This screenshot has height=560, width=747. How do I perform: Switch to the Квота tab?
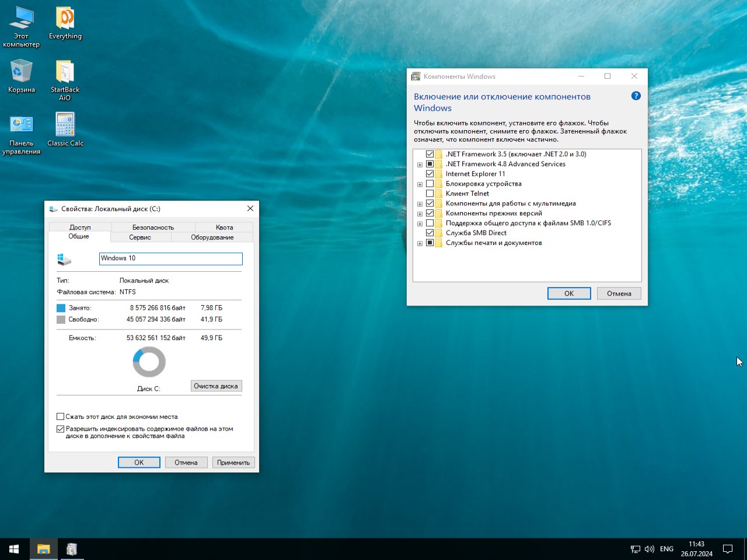[224, 228]
